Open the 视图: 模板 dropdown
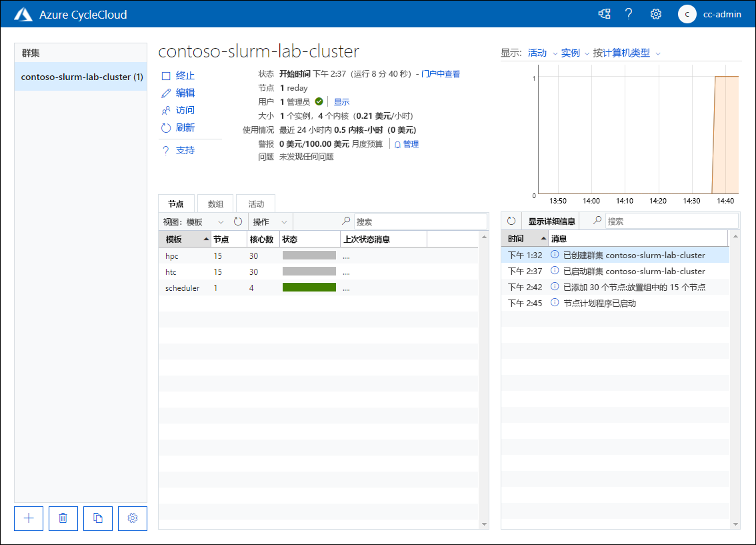Screen dimensions: 756x545 [194, 222]
